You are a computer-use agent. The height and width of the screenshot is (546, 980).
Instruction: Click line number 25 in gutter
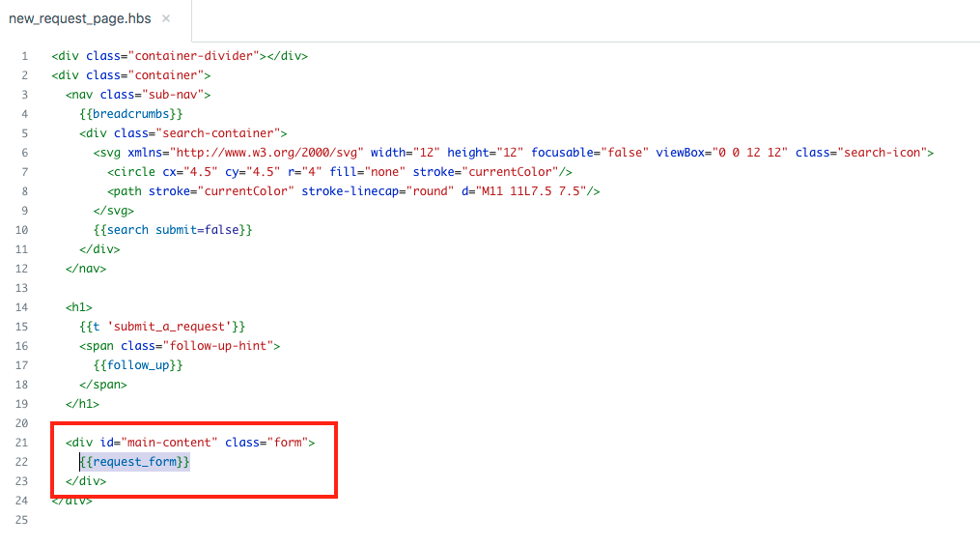tap(22, 520)
